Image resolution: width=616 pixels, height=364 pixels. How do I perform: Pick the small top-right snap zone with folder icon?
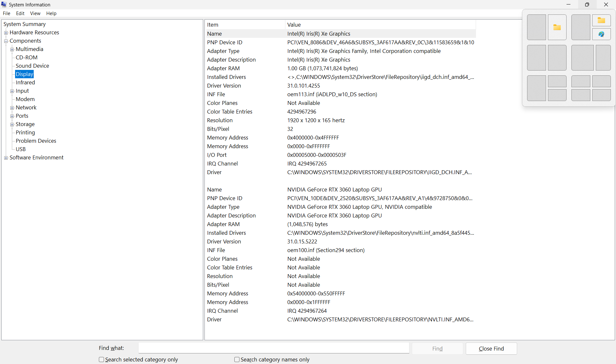tap(601, 21)
